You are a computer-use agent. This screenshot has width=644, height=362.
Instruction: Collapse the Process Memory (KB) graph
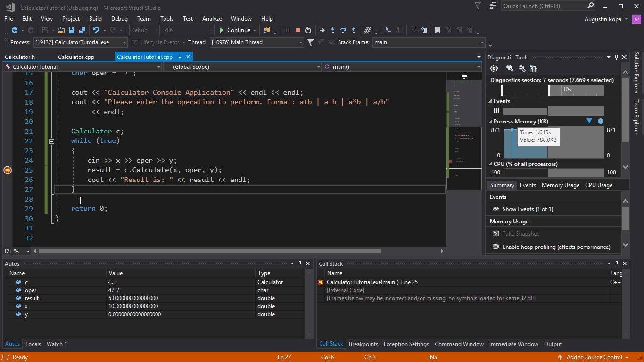coord(490,122)
